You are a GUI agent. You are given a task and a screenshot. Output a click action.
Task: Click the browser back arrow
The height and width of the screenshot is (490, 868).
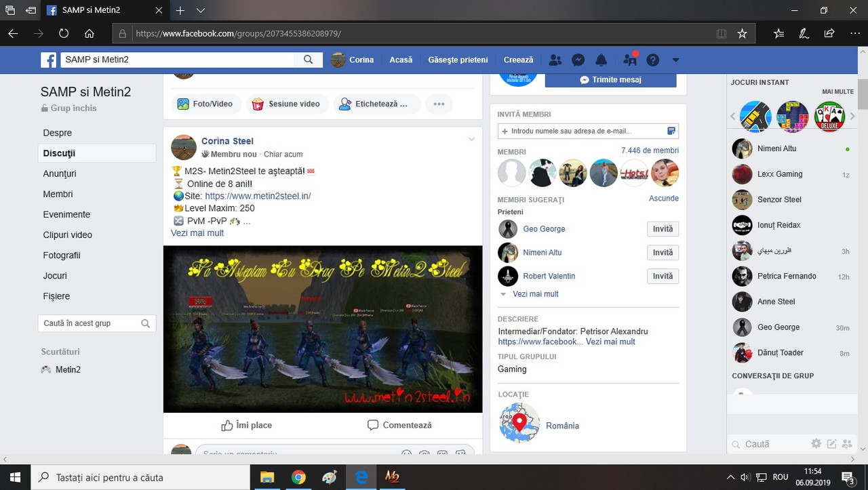[13, 33]
